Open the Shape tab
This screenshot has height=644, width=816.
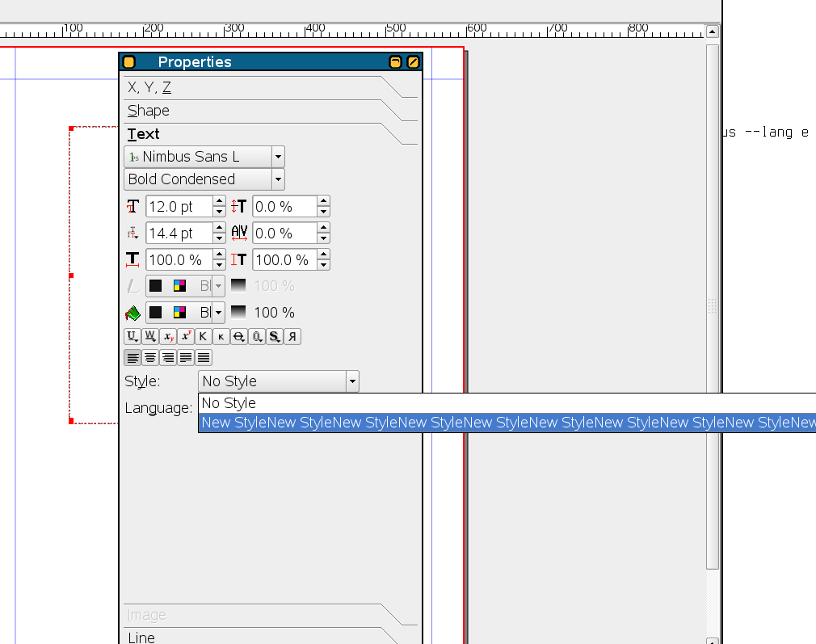tap(149, 111)
